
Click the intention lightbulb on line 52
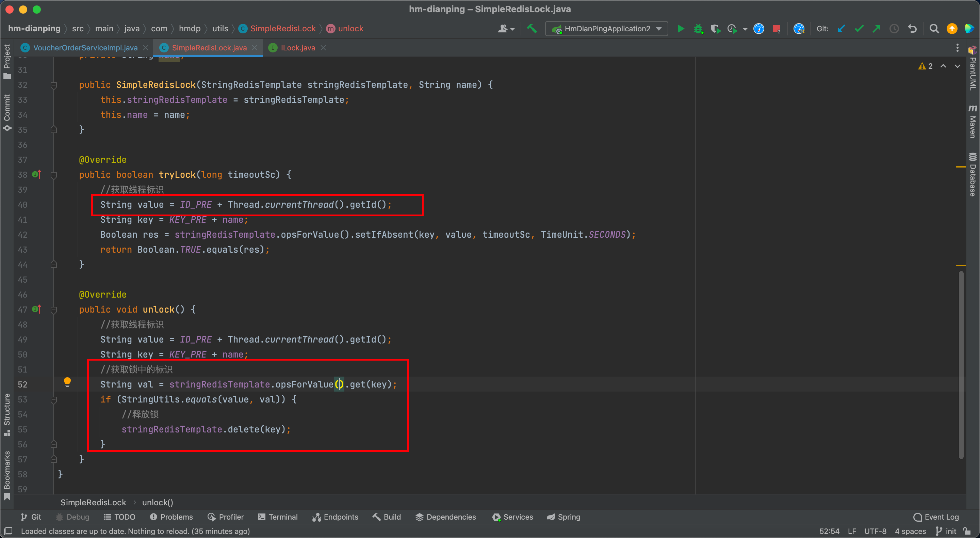point(67,382)
